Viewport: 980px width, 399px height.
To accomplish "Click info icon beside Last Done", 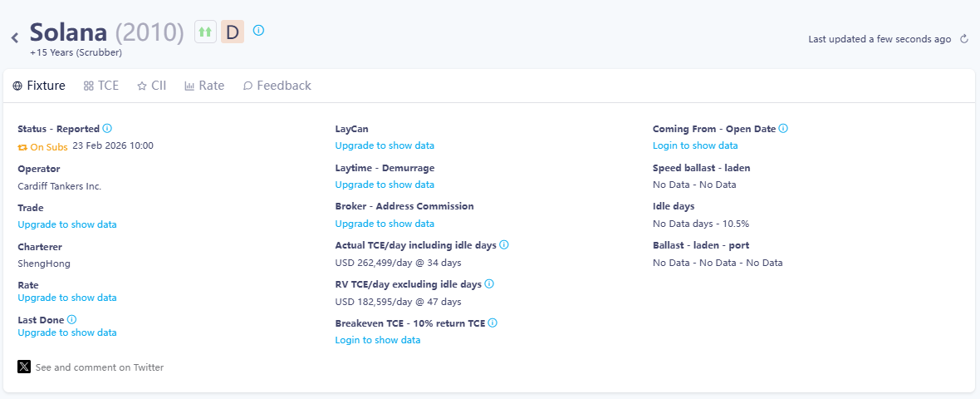I will click(71, 319).
